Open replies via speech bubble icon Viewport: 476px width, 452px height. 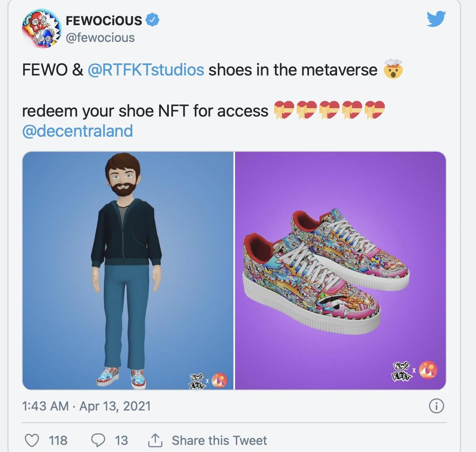tap(98, 440)
